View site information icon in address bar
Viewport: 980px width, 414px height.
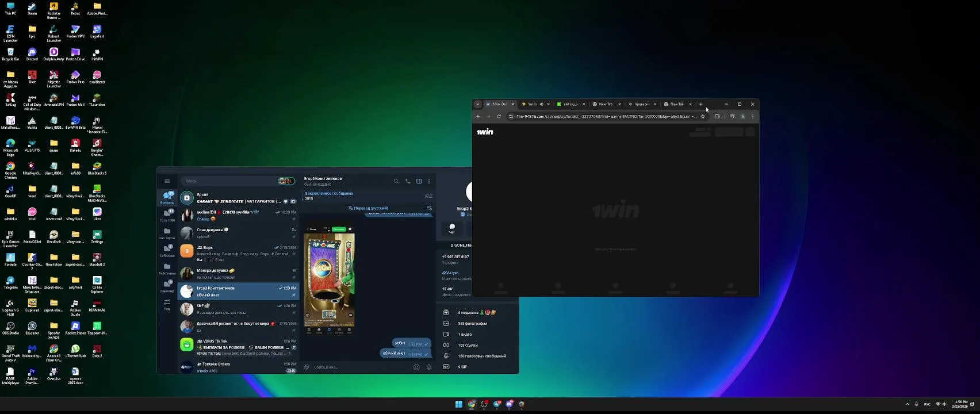click(511, 116)
